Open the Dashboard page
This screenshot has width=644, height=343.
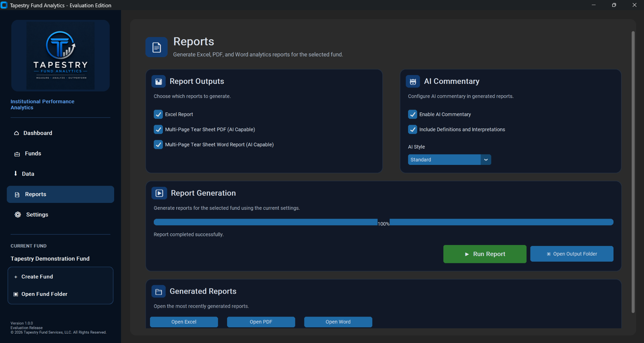click(60, 133)
